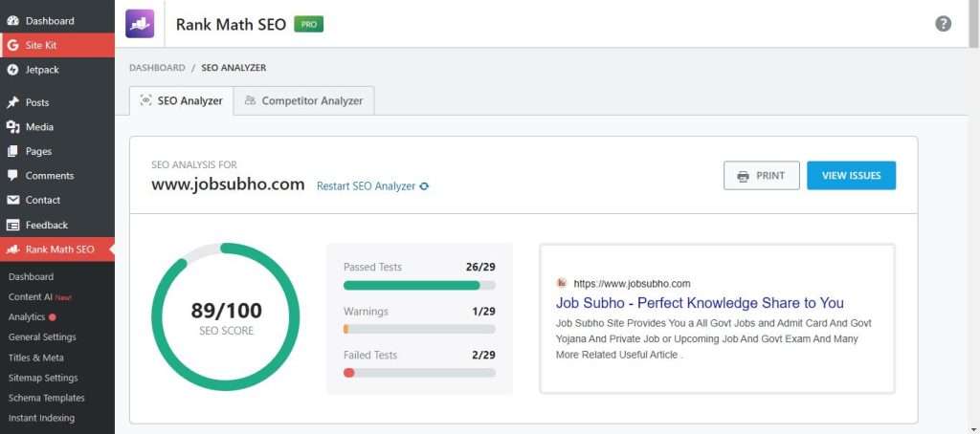980x434 pixels.
Task: Click the PRINT button
Action: [x=761, y=176]
